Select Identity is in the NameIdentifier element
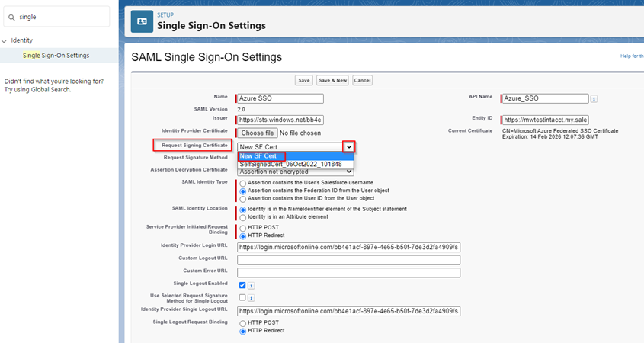 (242, 210)
